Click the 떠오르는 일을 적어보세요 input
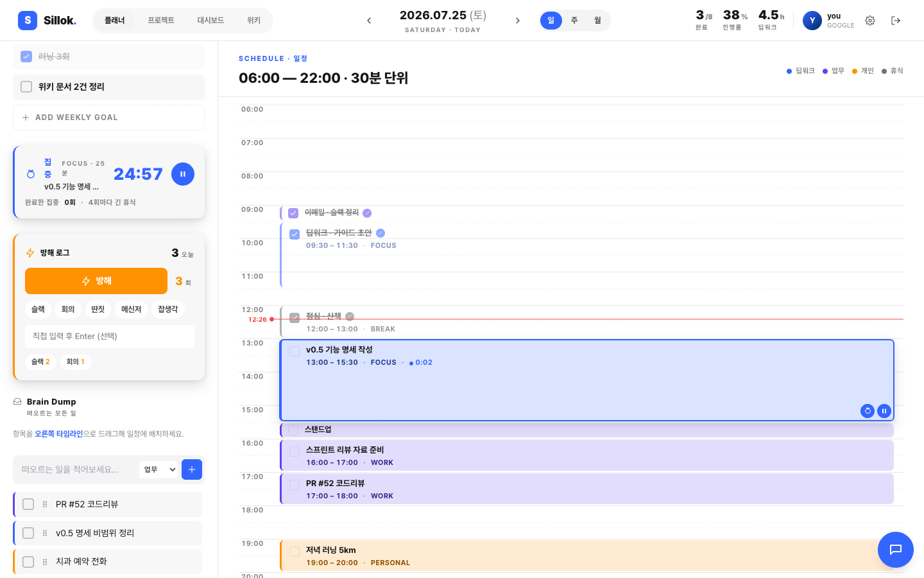The height and width of the screenshot is (578, 924). pos(77,469)
